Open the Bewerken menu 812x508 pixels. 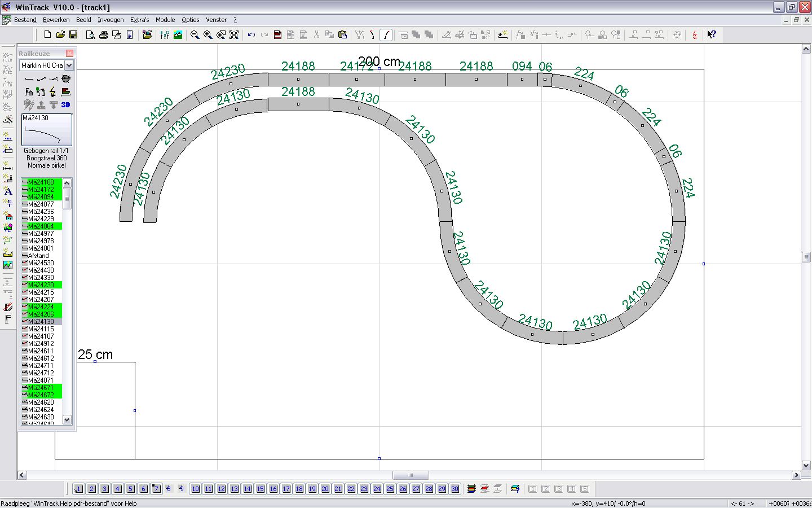(x=56, y=20)
